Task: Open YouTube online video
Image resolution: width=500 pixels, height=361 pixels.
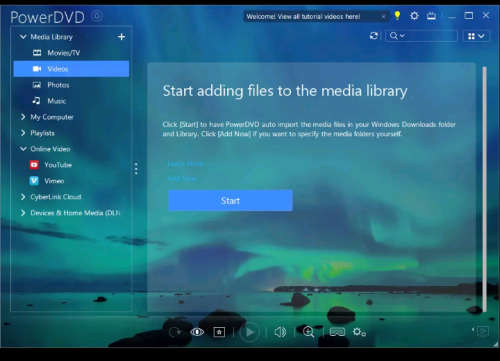Action: click(71, 165)
